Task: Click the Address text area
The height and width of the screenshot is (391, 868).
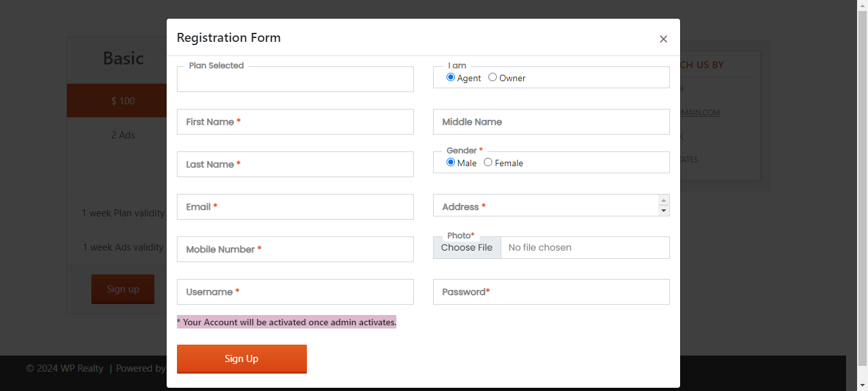Action: [x=545, y=205]
